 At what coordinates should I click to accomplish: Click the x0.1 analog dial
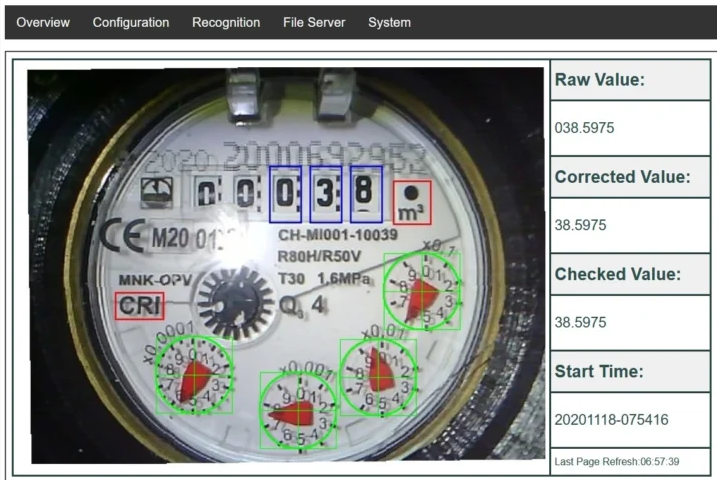pos(422,291)
